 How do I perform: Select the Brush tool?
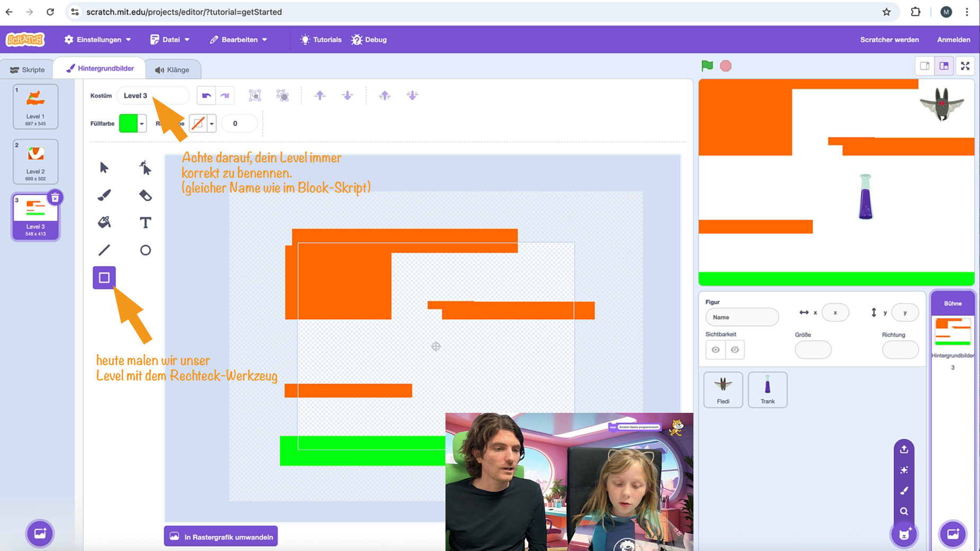tap(104, 195)
